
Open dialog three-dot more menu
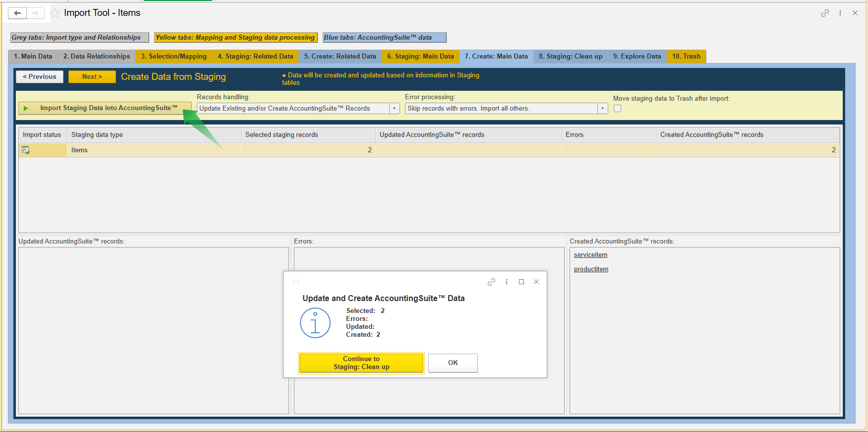[507, 282]
